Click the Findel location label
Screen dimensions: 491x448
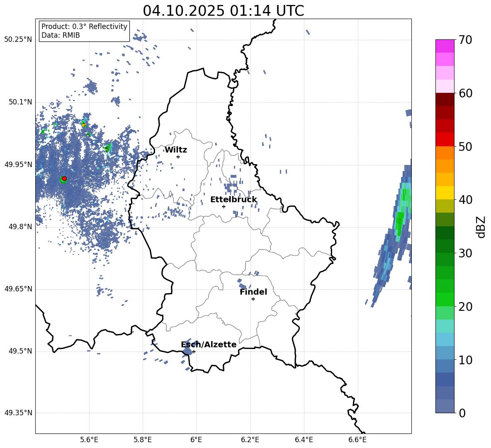pos(253,292)
